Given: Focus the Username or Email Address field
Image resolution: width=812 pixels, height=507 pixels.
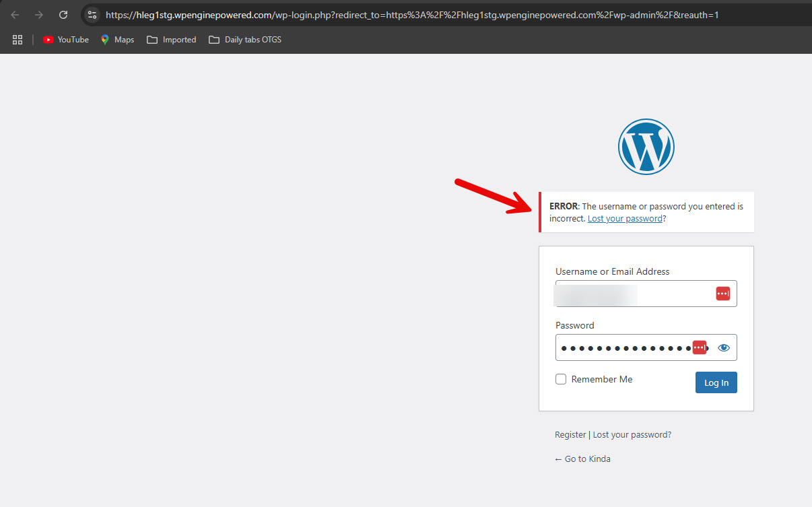Looking at the screenshot, I should [x=646, y=294].
